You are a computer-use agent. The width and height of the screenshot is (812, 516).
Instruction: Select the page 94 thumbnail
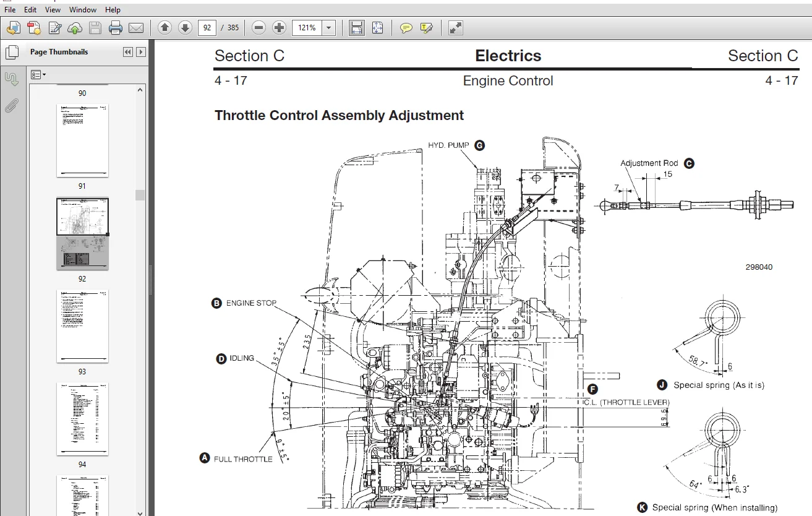tap(82, 419)
